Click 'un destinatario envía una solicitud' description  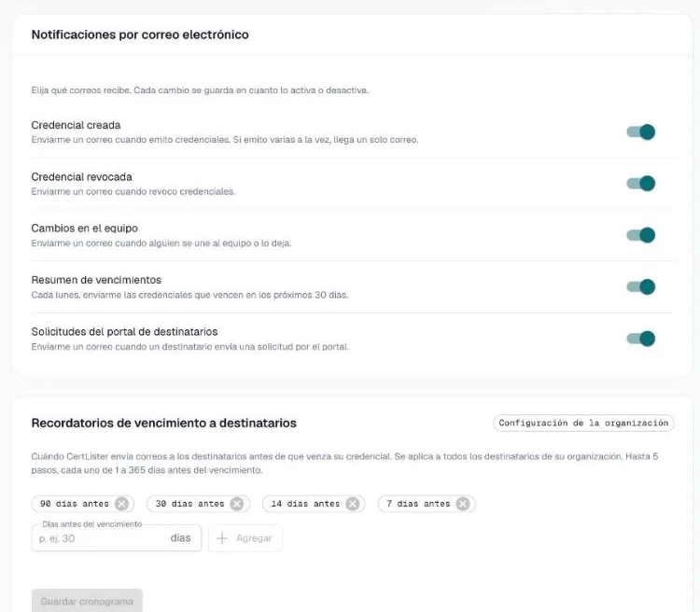tap(190, 347)
